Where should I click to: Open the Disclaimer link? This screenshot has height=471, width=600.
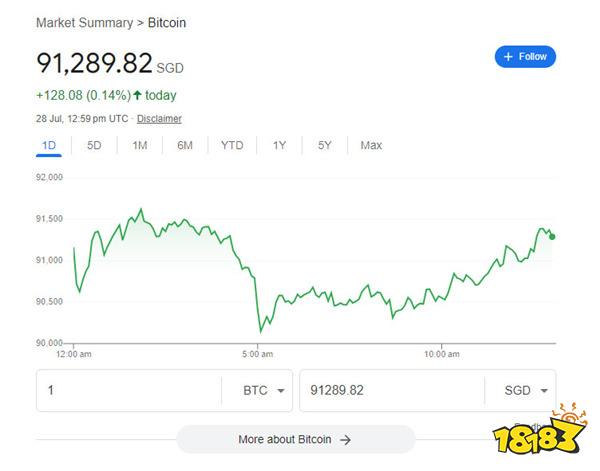click(x=159, y=119)
